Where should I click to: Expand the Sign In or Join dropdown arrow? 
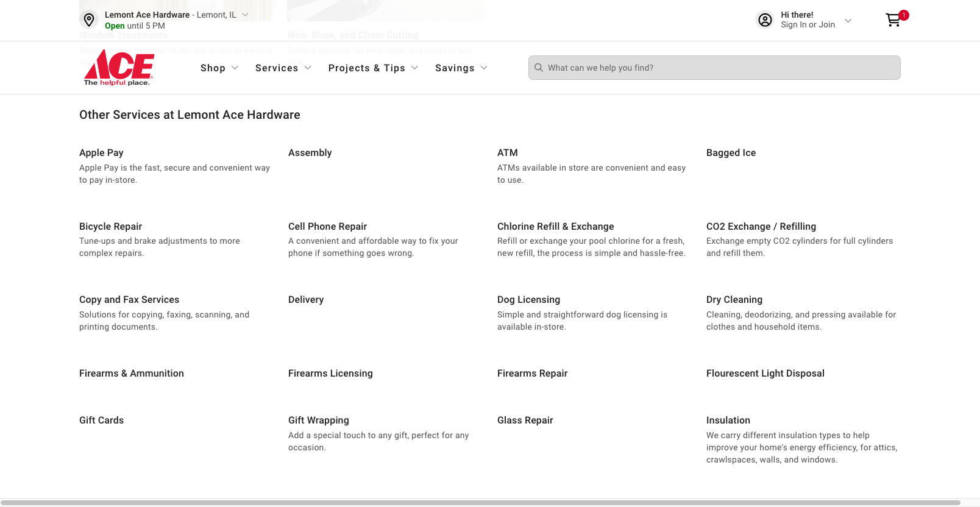848,21
